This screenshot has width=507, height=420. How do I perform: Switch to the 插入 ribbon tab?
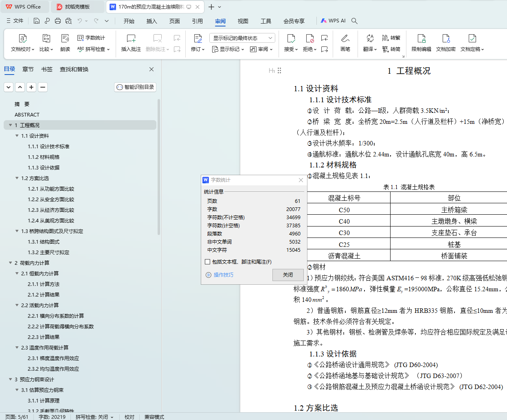coord(152,21)
